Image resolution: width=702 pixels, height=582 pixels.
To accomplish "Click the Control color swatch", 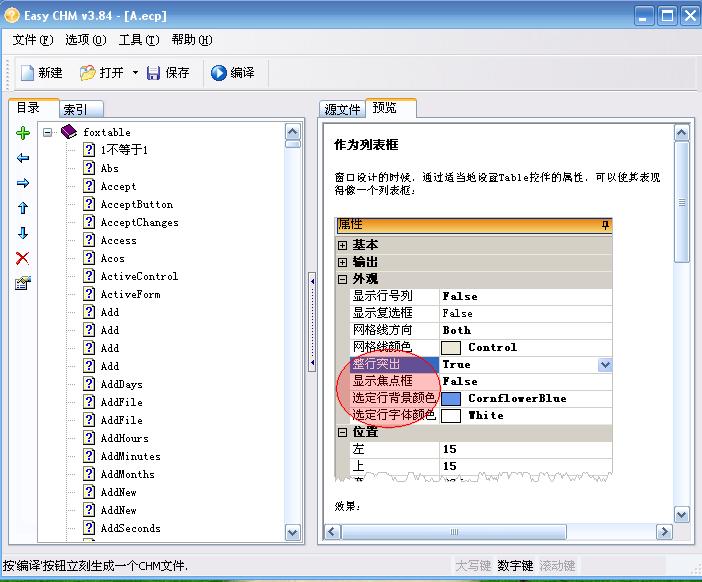I will 451,348.
